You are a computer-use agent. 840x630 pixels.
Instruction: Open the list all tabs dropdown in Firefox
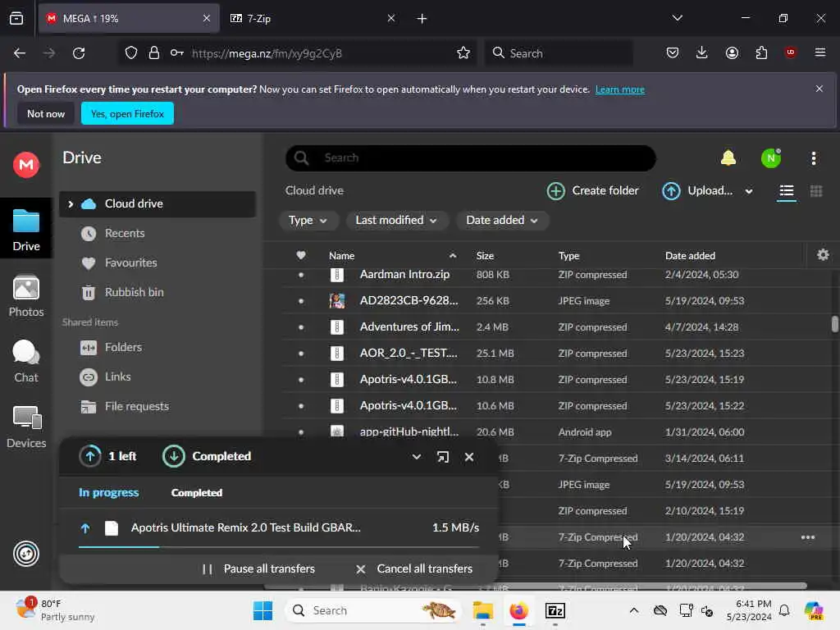[x=677, y=18]
